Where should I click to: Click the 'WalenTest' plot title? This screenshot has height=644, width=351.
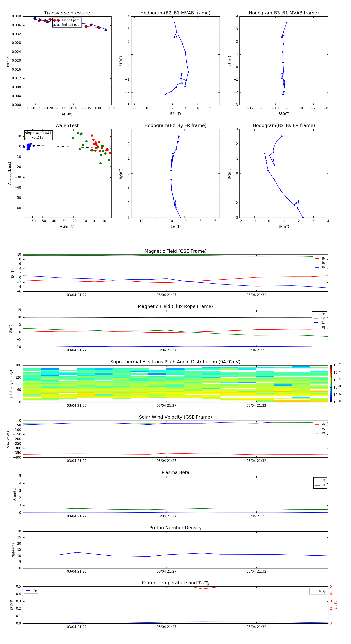point(67,125)
